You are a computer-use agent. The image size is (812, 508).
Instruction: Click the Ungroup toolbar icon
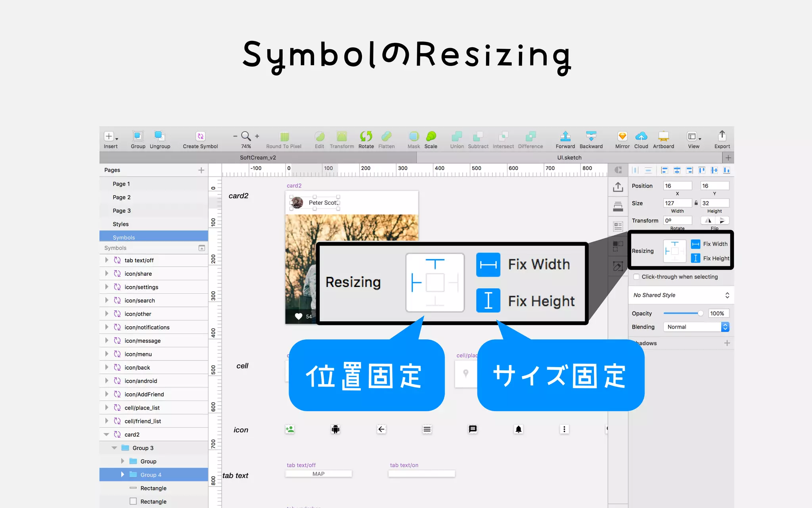160,136
